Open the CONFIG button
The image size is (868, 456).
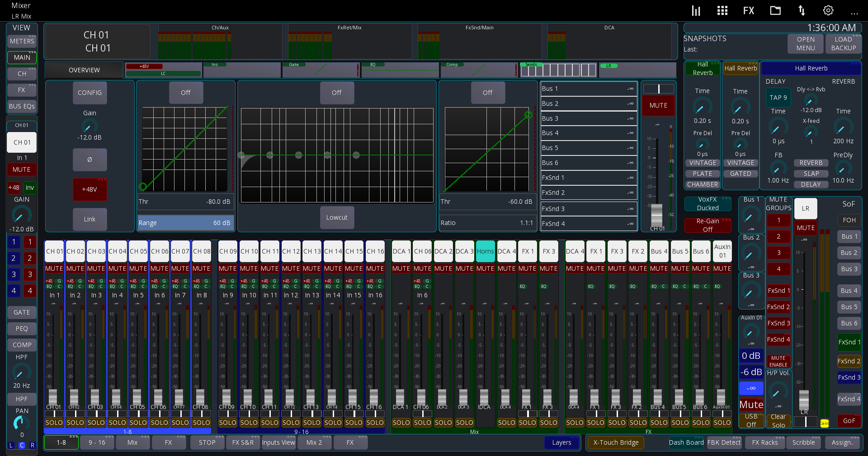(90, 93)
